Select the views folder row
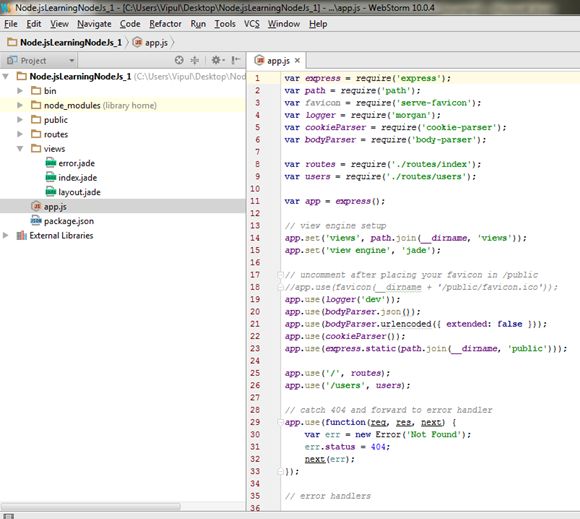The height and width of the screenshot is (519, 580). pos(122,149)
